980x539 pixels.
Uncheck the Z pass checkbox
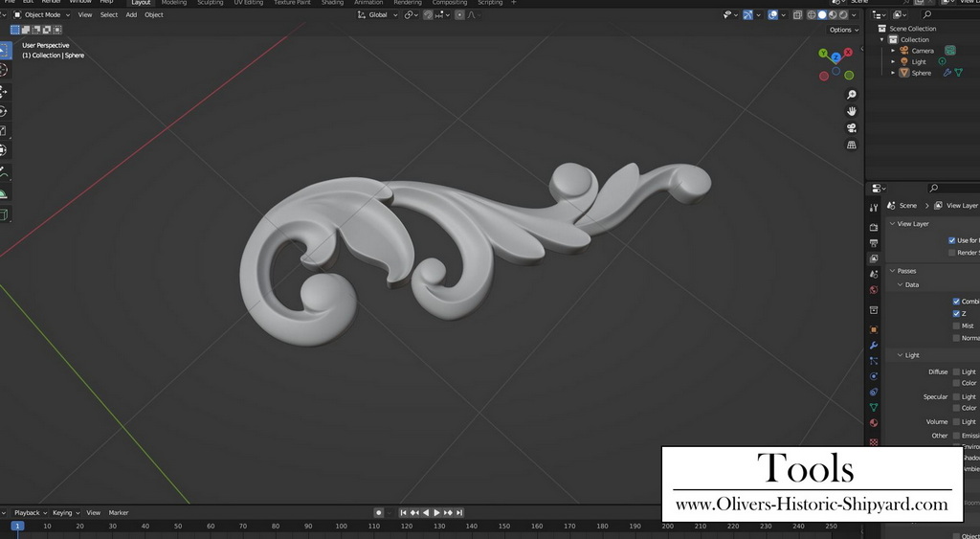click(x=956, y=313)
